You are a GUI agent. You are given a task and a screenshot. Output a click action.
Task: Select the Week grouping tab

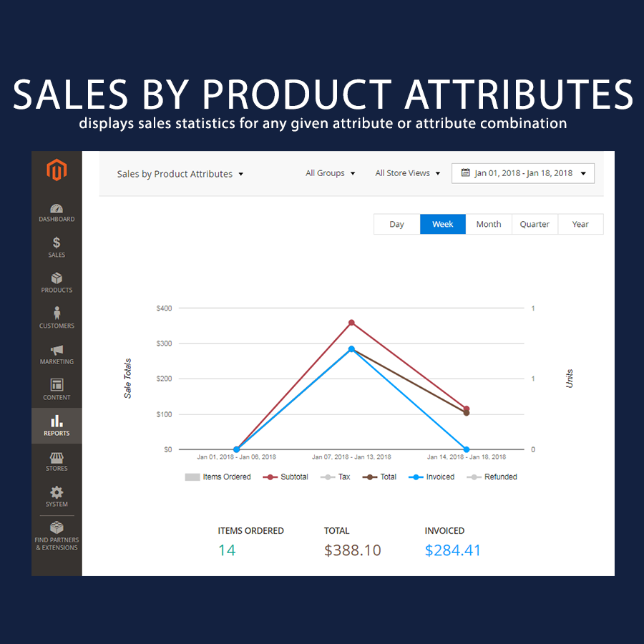[x=443, y=224]
